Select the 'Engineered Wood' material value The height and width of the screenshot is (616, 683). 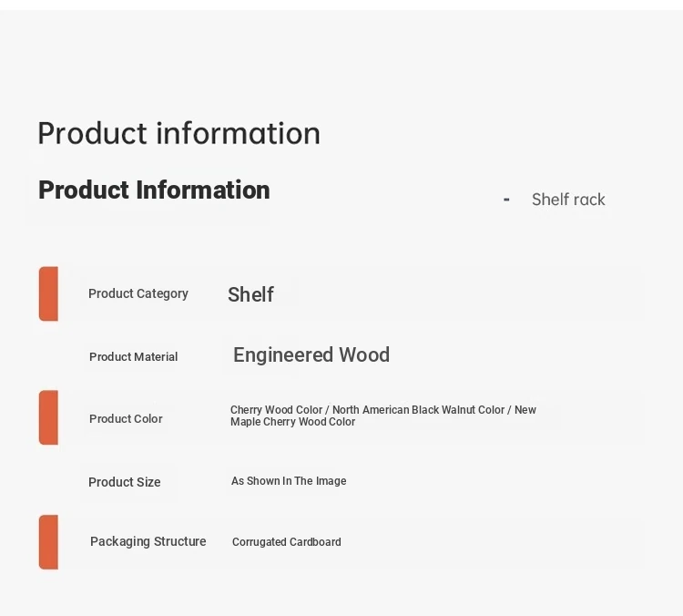311,354
